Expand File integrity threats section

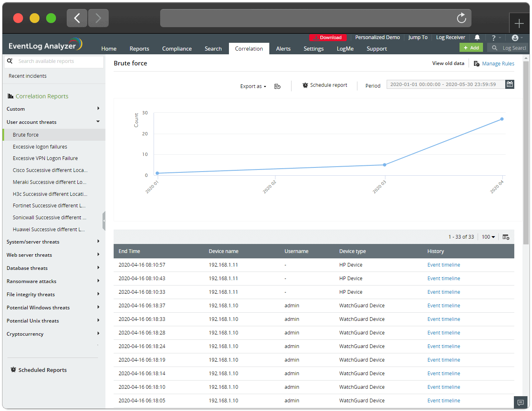(x=98, y=294)
